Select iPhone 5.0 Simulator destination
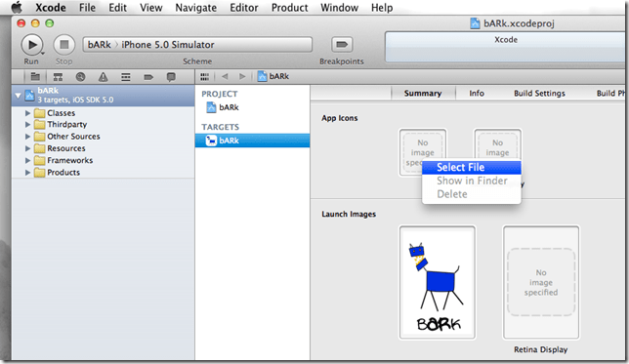The width and height of the screenshot is (629, 364). [x=168, y=45]
